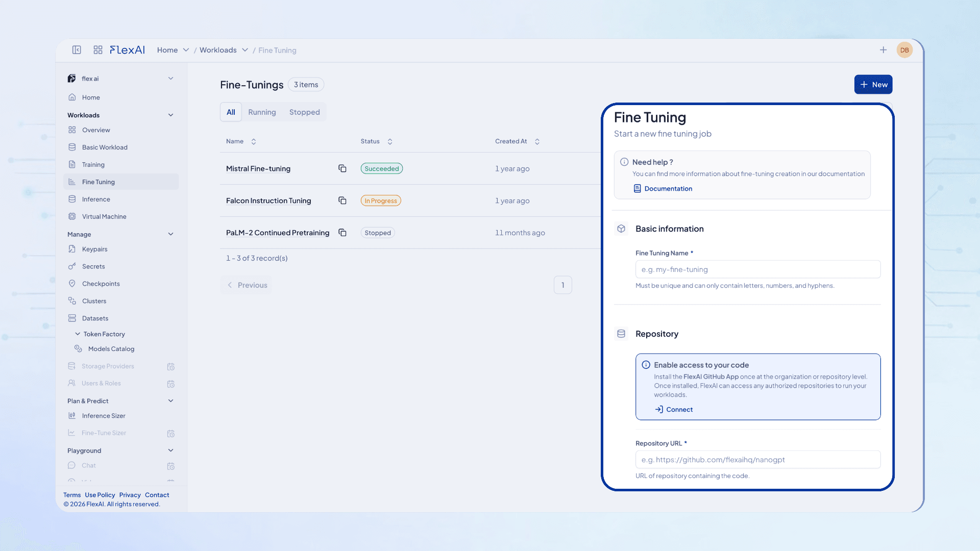Copy the Mistral Fine-tuning name
The width and height of the screenshot is (980, 551).
click(x=342, y=169)
